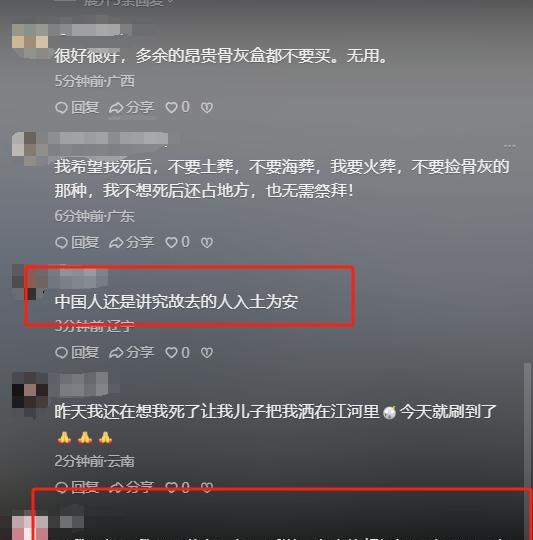This screenshot has height=540, width=533.
Task: Like the Yunnan comment about 江河
Action: 177,487
